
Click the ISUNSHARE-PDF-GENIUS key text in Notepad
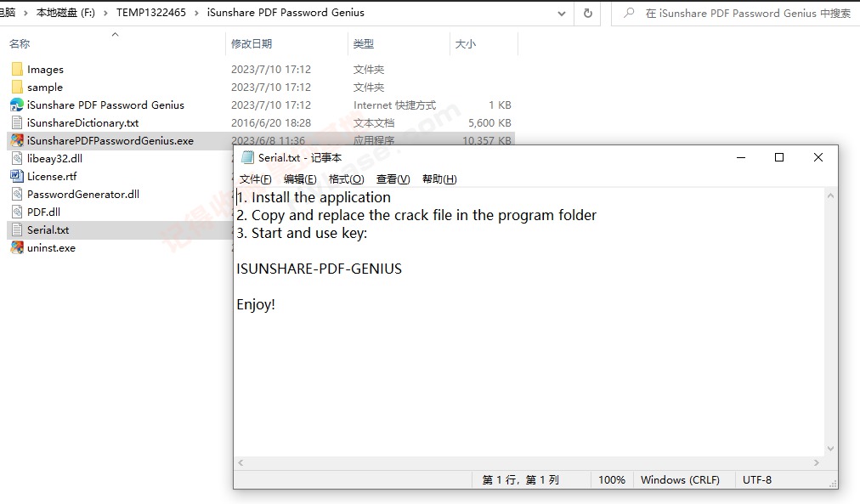click(x=320, y=269)
